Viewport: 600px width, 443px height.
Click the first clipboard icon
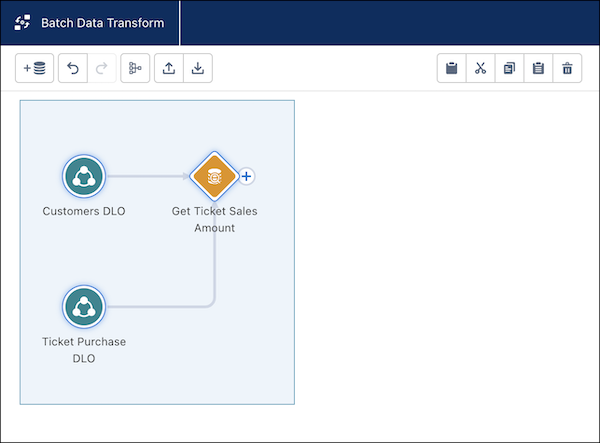pos(452,69)
